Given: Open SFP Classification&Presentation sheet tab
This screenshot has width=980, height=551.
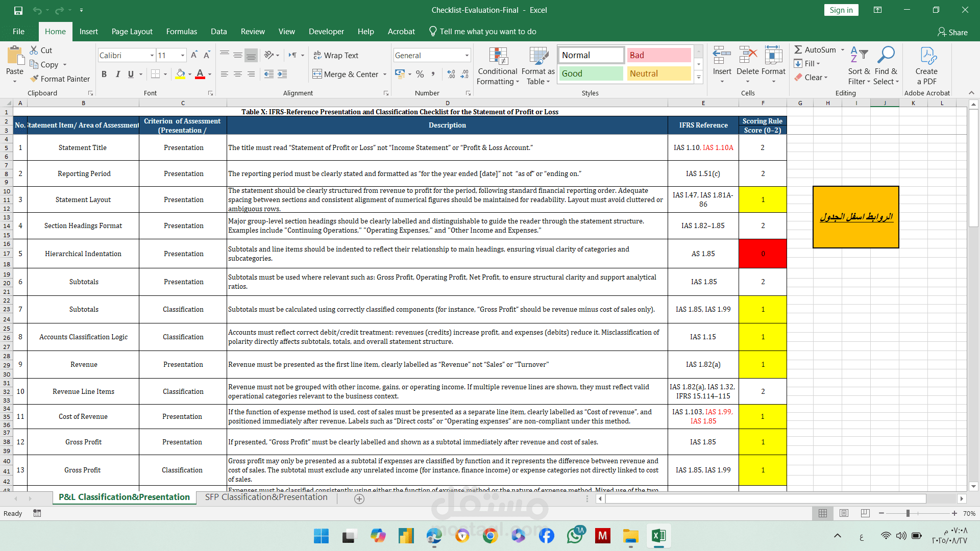Looking at the screenshot, I should tap(266, 497).
